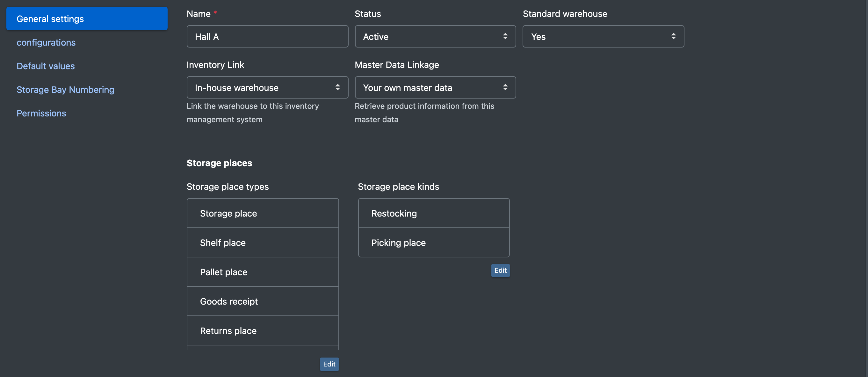Open Storage Bay Numbering section
This screenshot has width=868, height=377.
click(65, 89)
